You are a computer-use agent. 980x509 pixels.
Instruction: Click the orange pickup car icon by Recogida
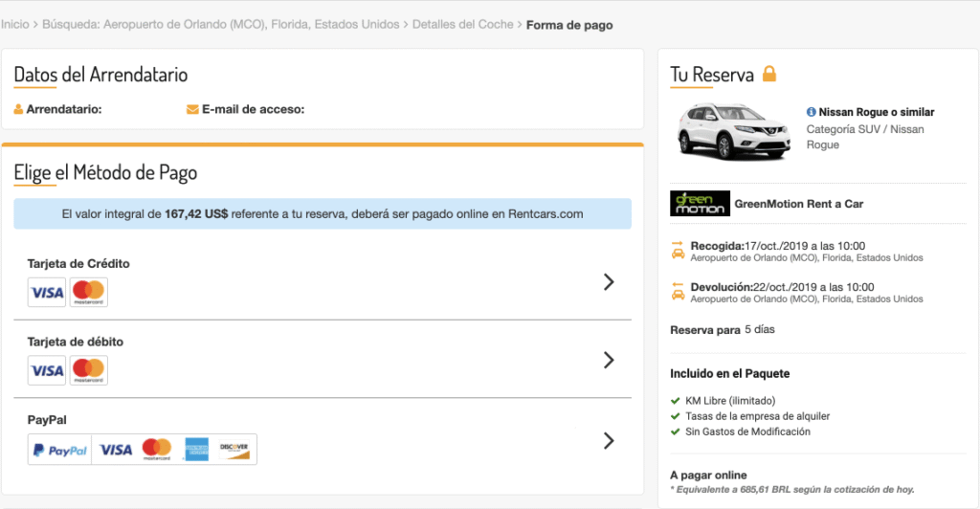tap(679, 250)
